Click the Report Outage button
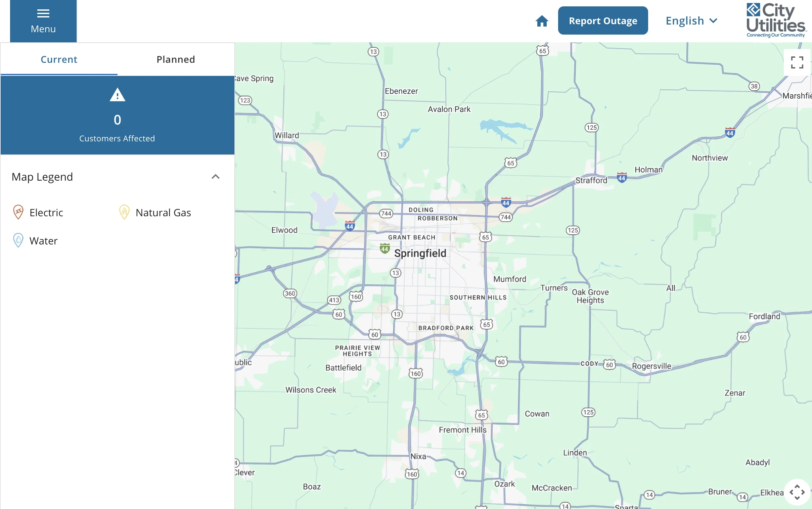Viewport: 812px width, 509px height. click(x=602, y=20)
